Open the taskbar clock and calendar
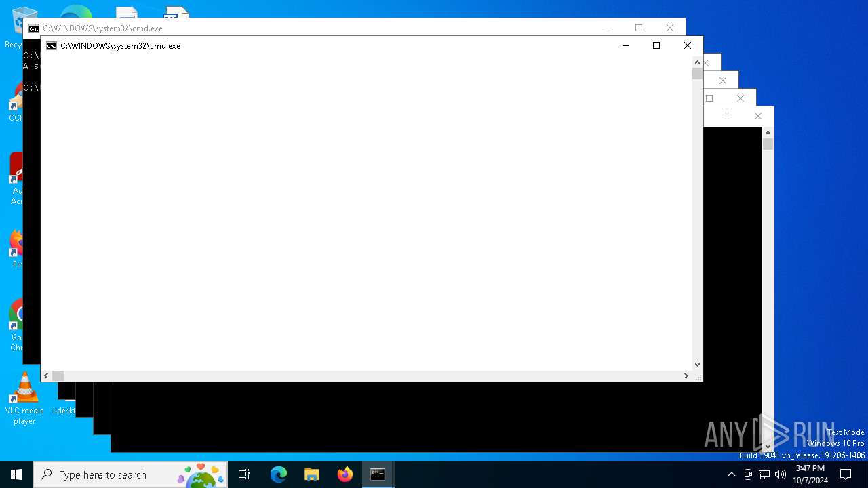This screenshot has height=488, width=868. pos(810,474)
